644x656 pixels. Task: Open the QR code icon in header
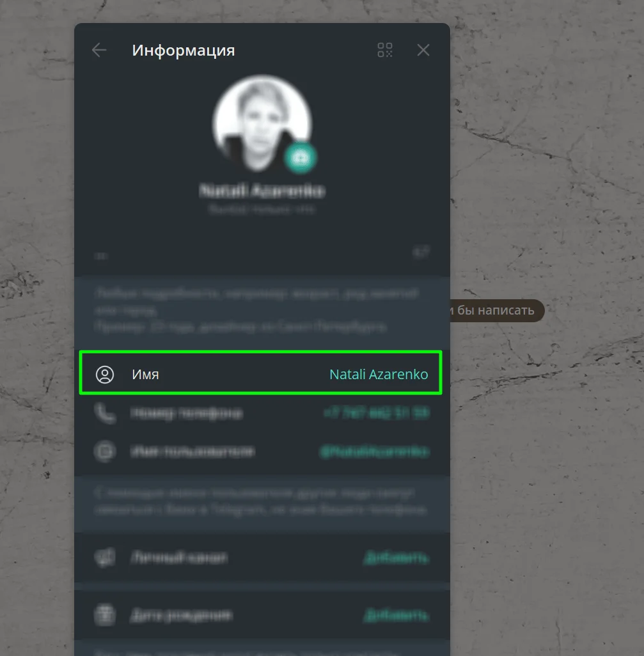coord(384,51)
